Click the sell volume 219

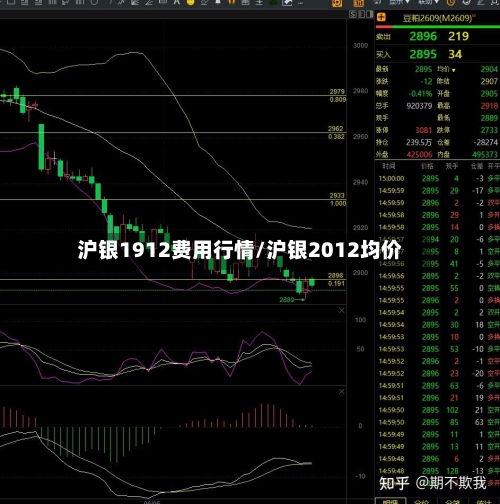coord(458,36)
